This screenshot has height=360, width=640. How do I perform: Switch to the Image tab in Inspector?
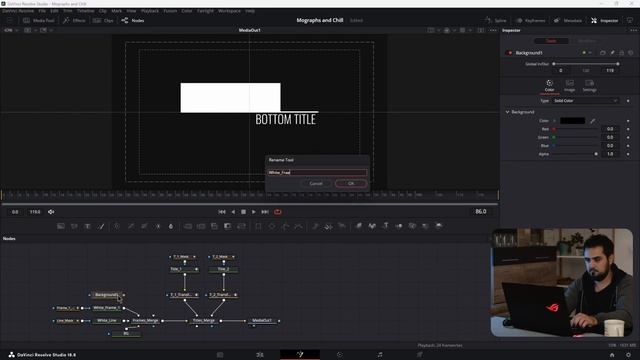pyautogui.click(x=569, y=86)
